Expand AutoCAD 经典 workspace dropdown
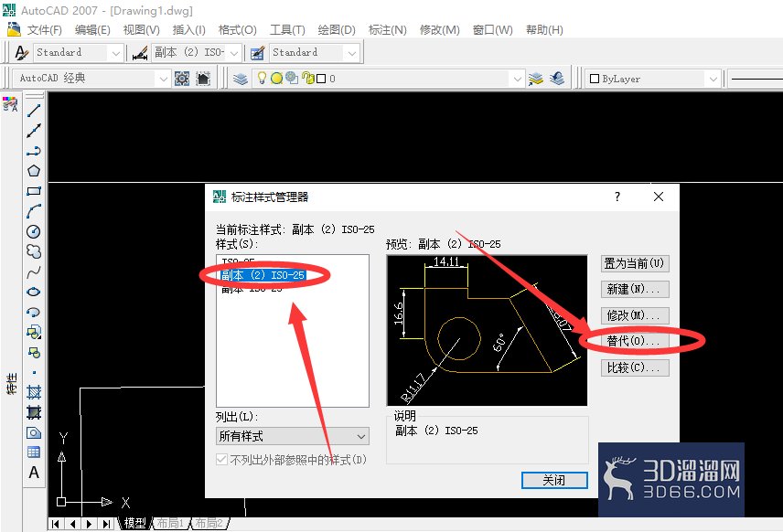 point(163,79)
